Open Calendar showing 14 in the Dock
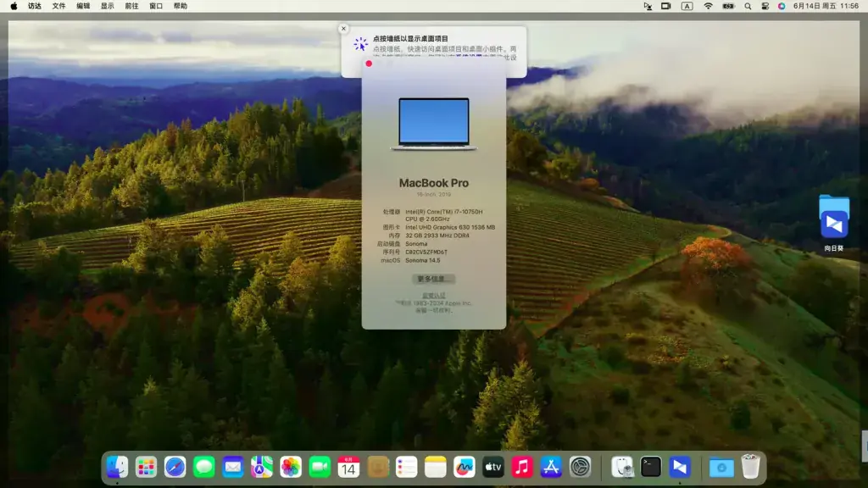The width and height of the screenshot is (868, 488). click(348, 467)
